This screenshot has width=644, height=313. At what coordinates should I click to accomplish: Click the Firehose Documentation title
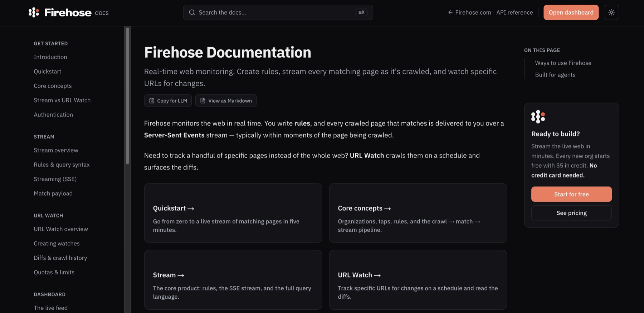click(228, 52)
